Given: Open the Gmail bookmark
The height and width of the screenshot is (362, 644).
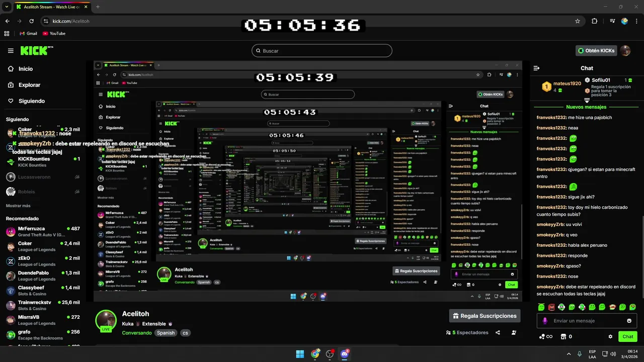Looking at the screenshot, I should 28,33.
